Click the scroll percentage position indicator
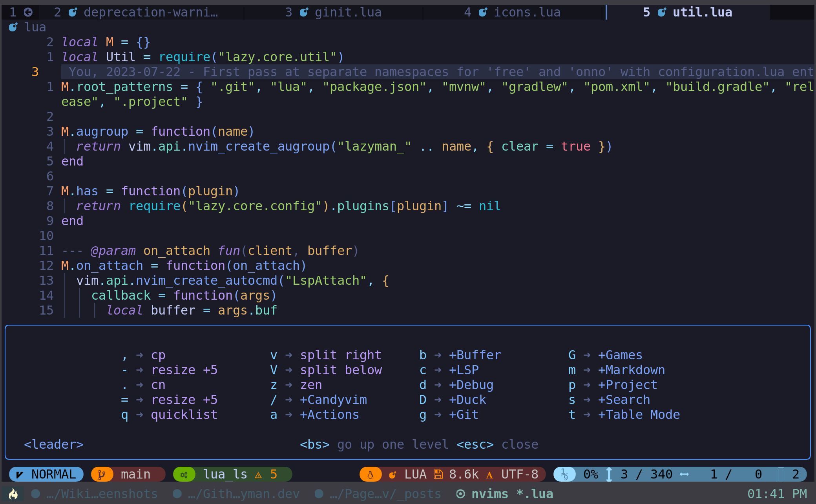The image size is (816, 504). click(590, 475)
